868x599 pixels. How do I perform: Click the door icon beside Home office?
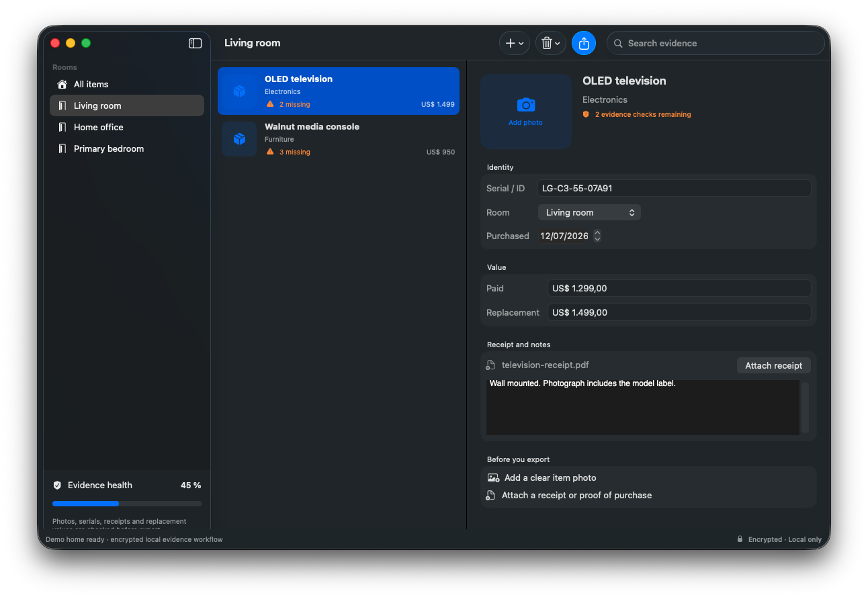point(62,127)
